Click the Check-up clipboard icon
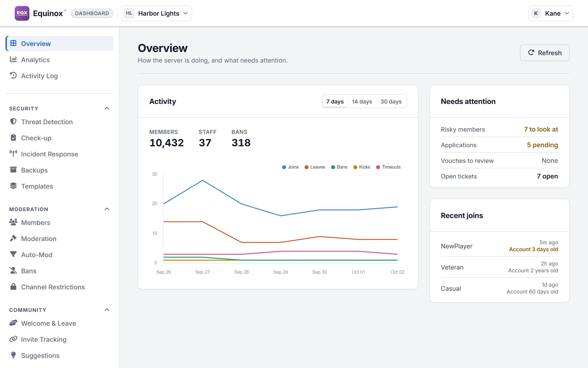Screen dimensions: 588x368 (13, 138)
